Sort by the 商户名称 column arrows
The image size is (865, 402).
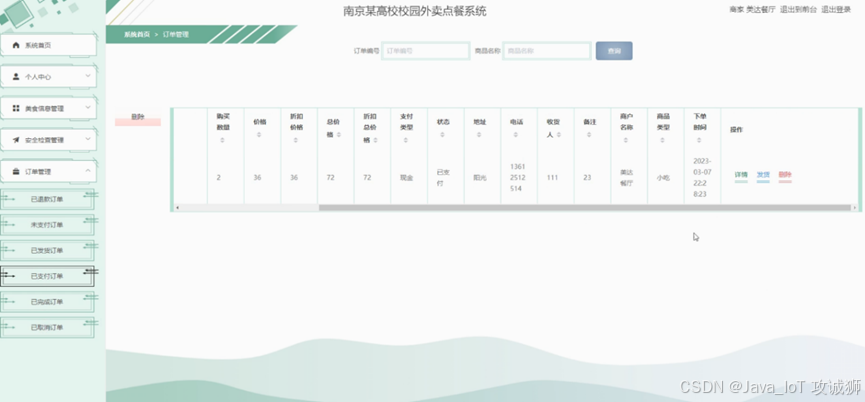click(x=626, y=140)
